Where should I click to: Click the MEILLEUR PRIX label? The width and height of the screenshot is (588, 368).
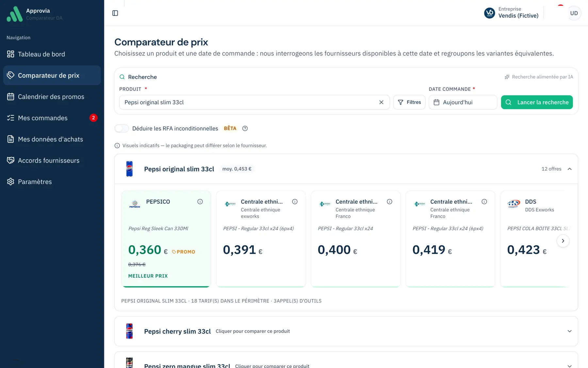coord(148,276)
